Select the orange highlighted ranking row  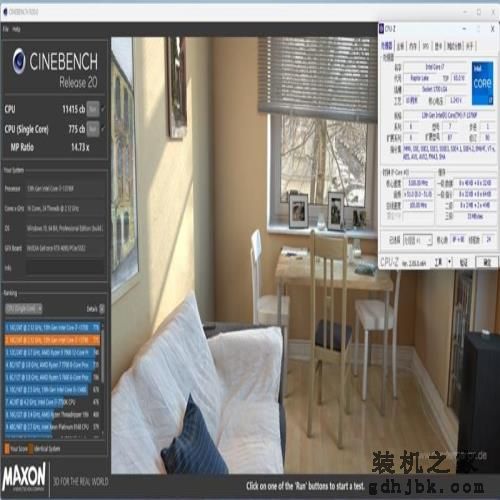click(x=52, y=340)
